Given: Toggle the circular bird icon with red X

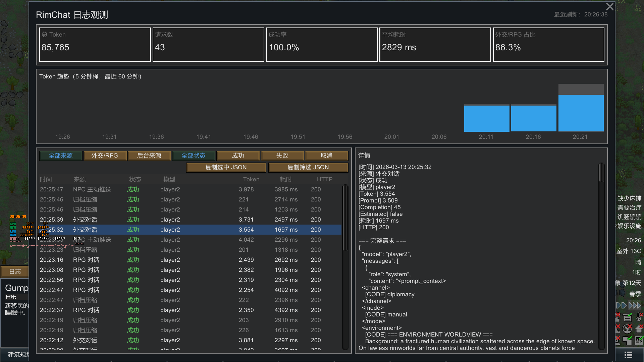Looking at the screenshot, I should (627, 329).
